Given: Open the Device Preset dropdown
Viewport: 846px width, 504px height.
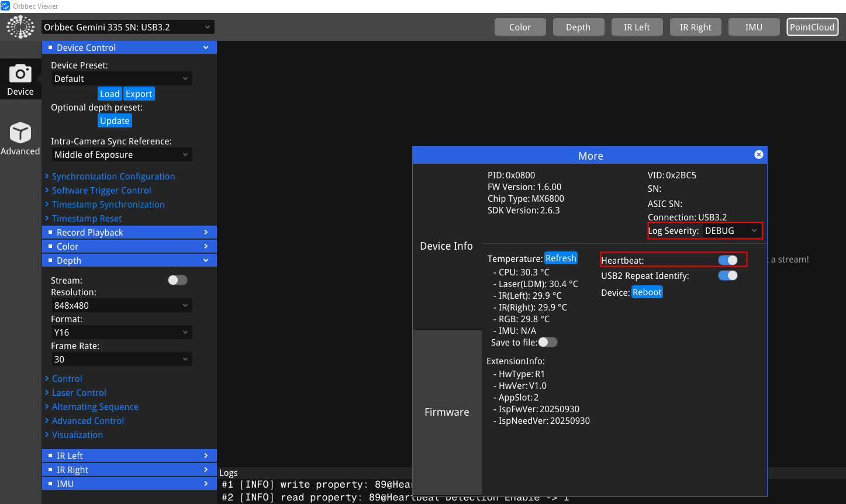Looking at the screenshot, I should click(122, 78).
